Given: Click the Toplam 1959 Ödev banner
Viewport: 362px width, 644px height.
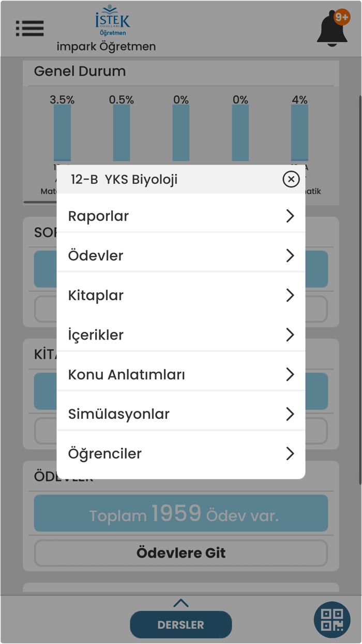Looking at the screenshot, I should [x=180, y=513].
